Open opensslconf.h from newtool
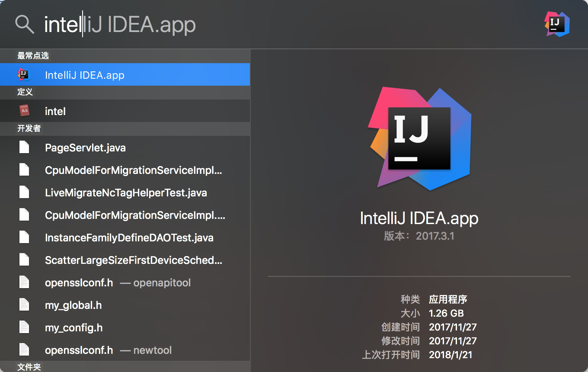The width and height of the screenshot is (588, 372). click(125, 350)
